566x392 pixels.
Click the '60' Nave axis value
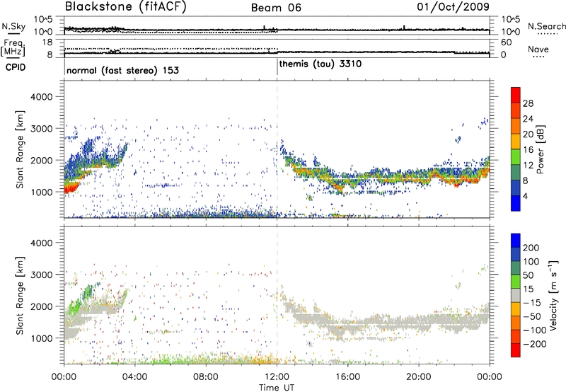tap(507, 42)
